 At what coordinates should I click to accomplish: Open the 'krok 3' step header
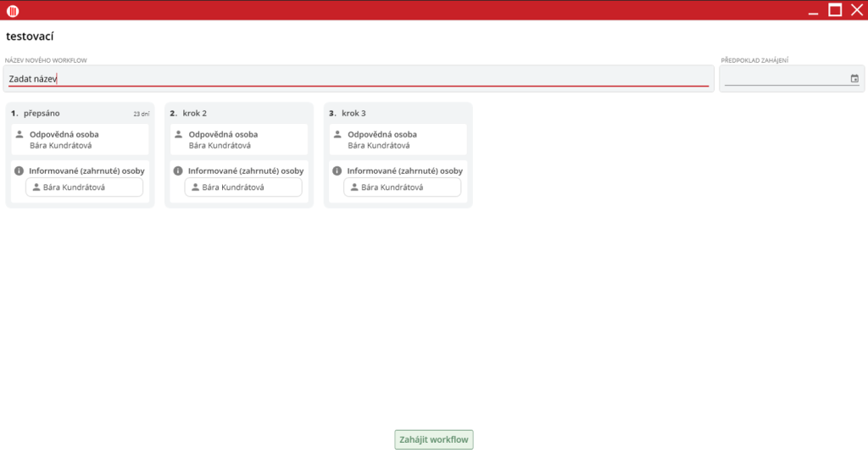click(353, 113)
